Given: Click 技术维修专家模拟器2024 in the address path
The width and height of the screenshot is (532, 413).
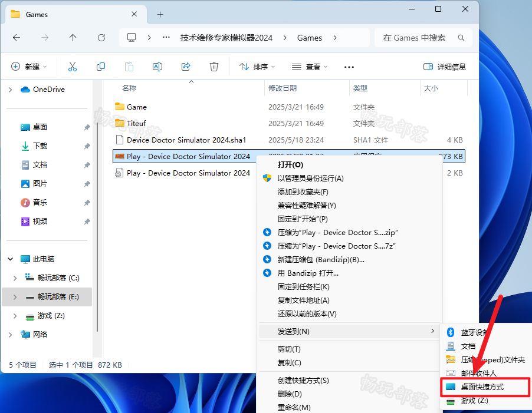Looking at the screenshot, I should 226,38.
